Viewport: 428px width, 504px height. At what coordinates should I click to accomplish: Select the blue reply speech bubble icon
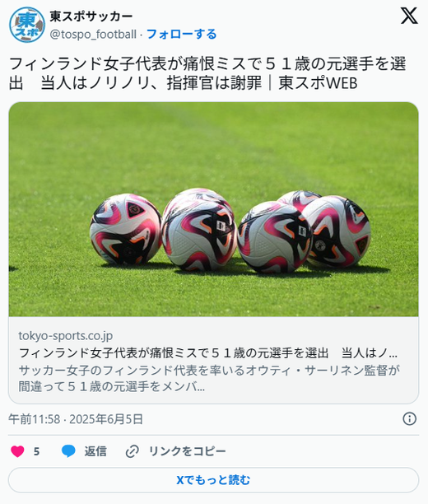pos(68,451)
